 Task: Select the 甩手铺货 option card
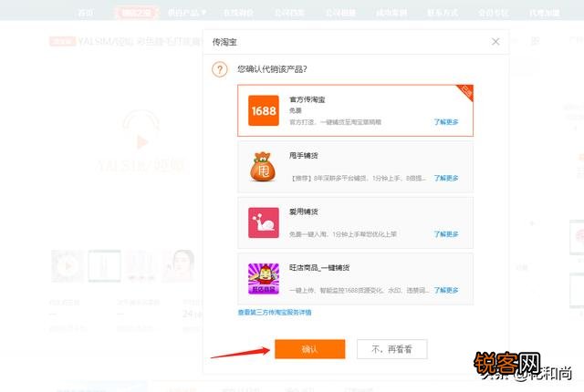(x=355, y=166)
